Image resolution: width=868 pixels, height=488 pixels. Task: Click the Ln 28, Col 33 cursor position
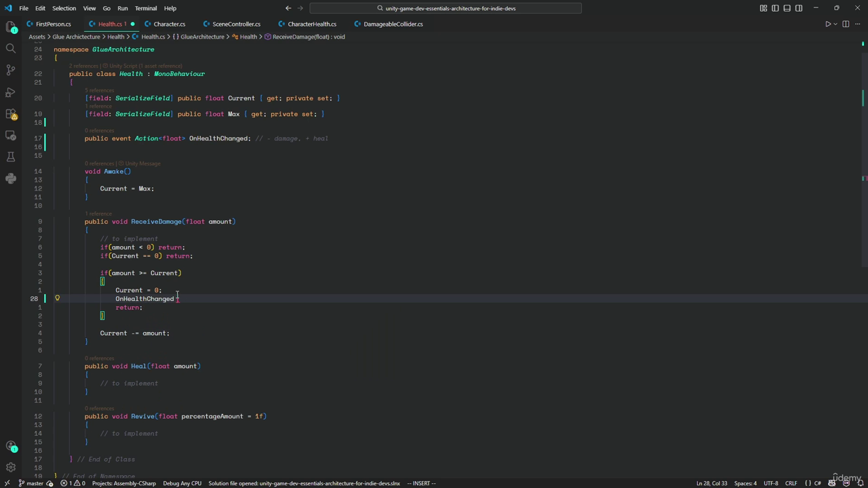click(x=711, y=483)
